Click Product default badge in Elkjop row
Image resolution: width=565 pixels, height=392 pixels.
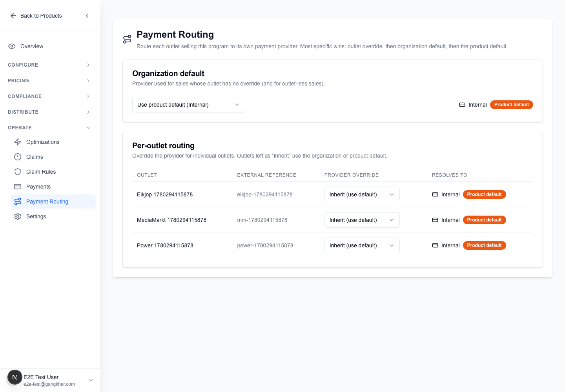coord(485,194)
